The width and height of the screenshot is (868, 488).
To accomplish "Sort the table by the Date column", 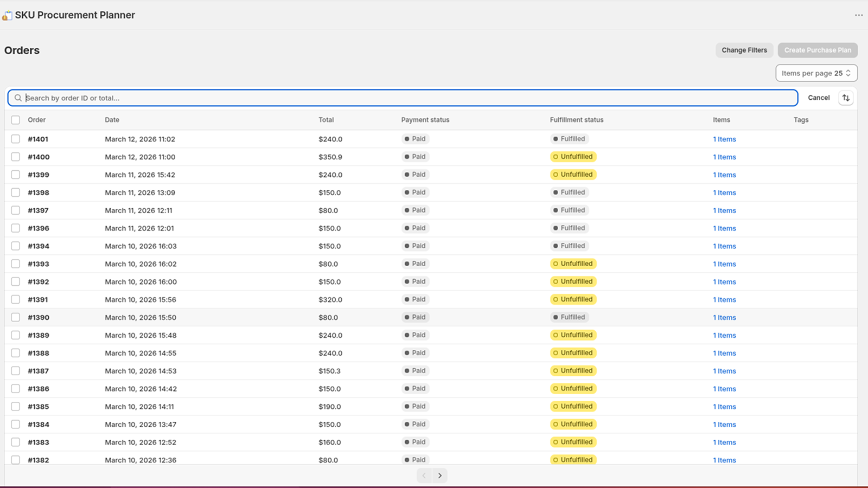I will [112, 120].
